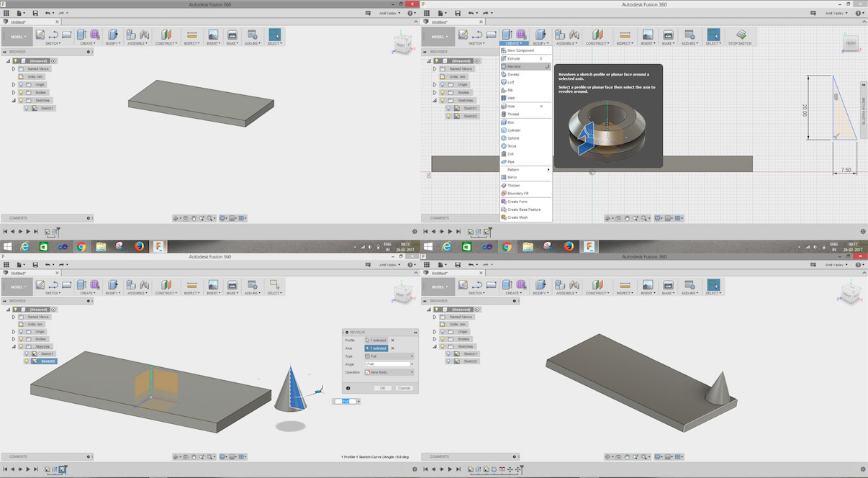Toggle root (Unsaved) lightbulb in plate-only window browser
868x478 pixels.
[x=16, y=61]
